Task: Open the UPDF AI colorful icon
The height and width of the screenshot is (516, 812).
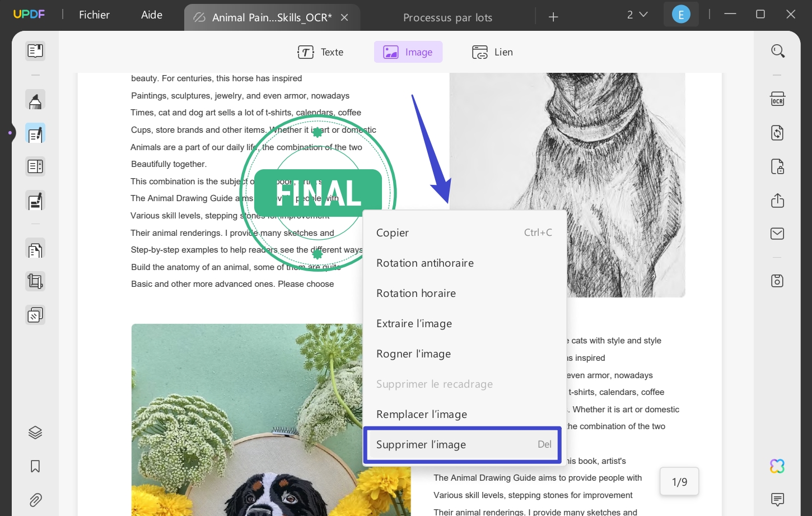Action: coord(778,466)
